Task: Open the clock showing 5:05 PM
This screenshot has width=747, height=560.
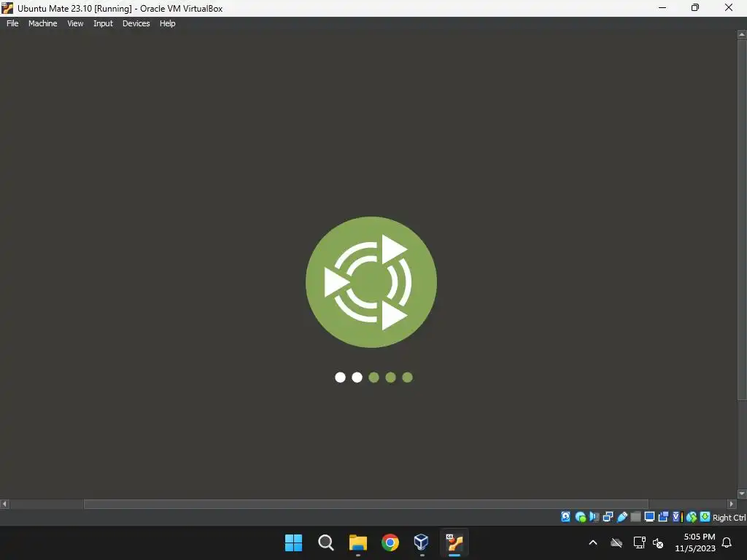Action: click(695, 542)
